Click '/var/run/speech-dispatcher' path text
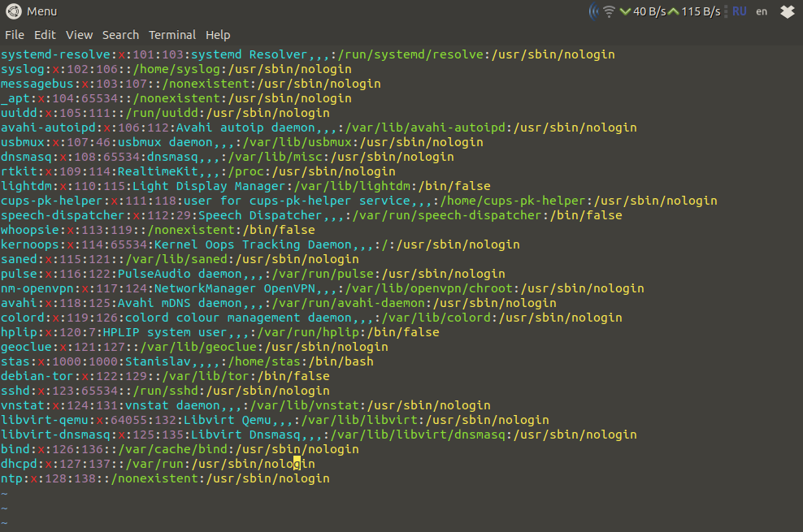This screenshot has width=803, height=532. click(x=447, y=215)
